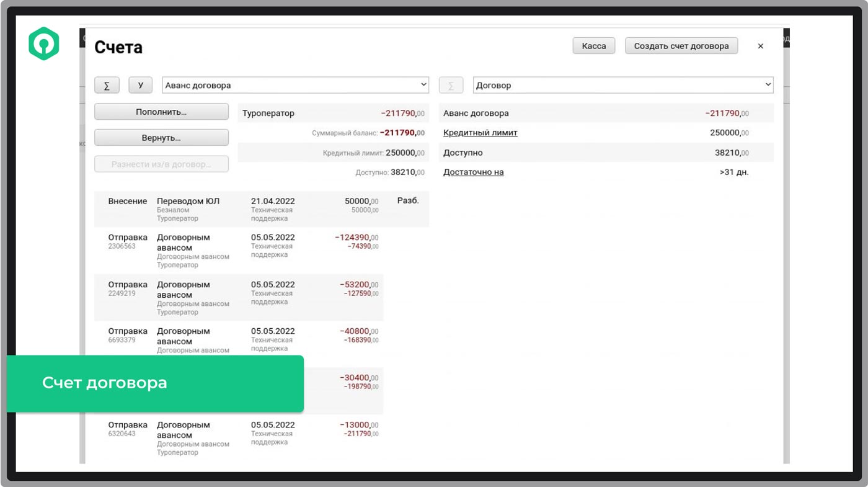Open the "Договор" dropdown on the right
The width and height of the screenshot is (868, 487).
[622, 85]
